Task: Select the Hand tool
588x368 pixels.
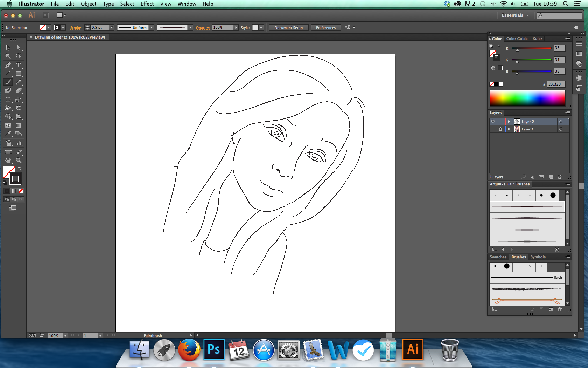Action: [x=8, y=161]
